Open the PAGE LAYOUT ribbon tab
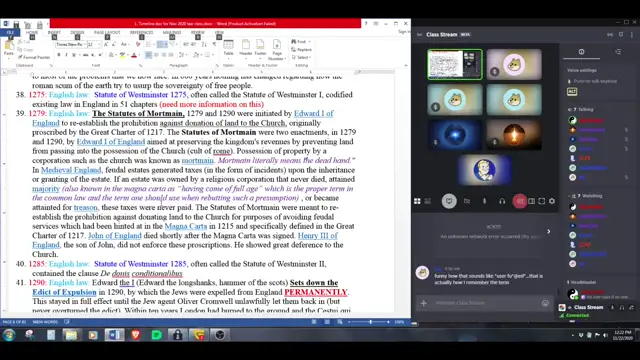Viewport: 640px width, 360px height. [107, 32]
